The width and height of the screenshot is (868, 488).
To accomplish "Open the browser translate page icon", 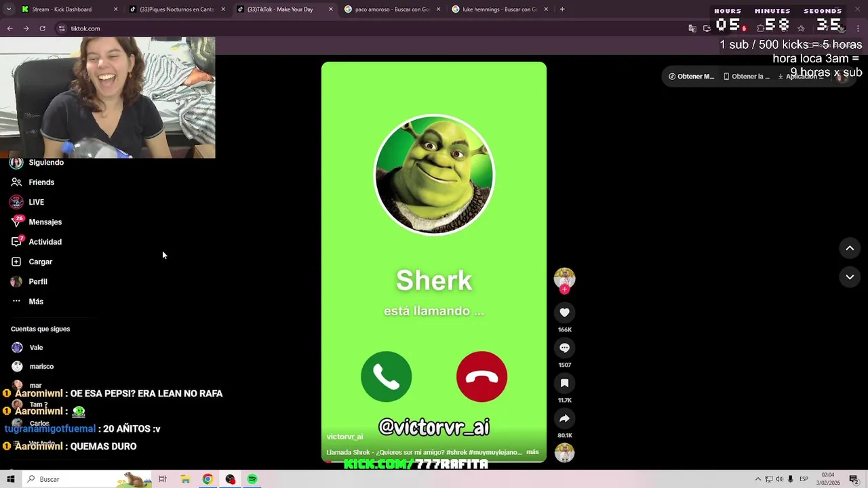I will (692, 28).
